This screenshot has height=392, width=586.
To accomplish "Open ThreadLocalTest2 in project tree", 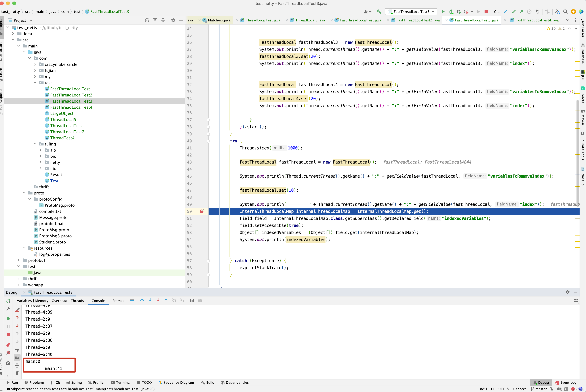I will (x=67, y=132).
